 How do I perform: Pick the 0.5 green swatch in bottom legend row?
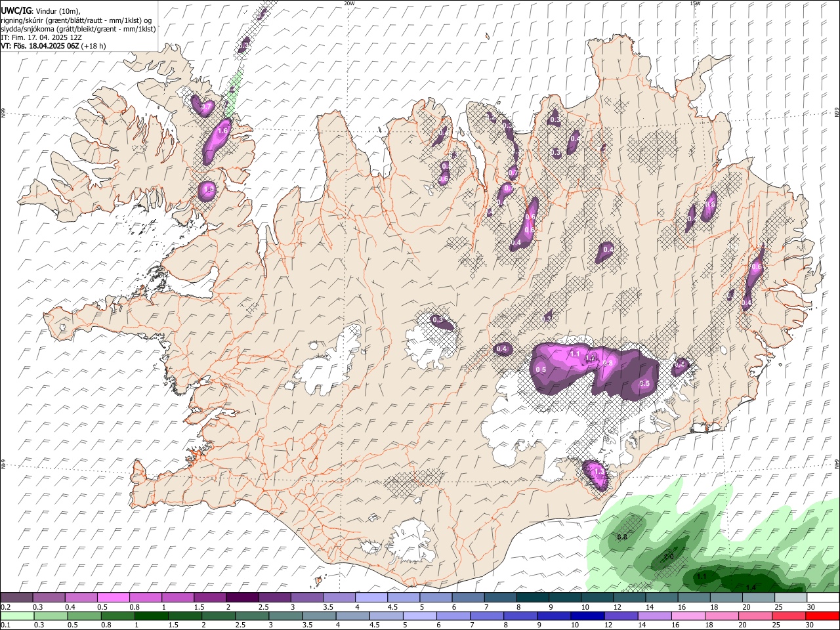click(84, 616)
